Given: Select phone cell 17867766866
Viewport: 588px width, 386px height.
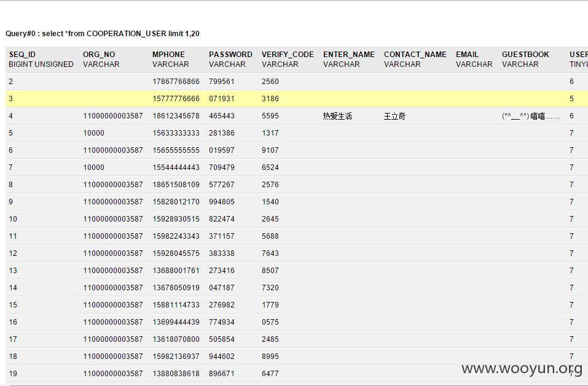Looking at the screenshot, I should [176, 81].
